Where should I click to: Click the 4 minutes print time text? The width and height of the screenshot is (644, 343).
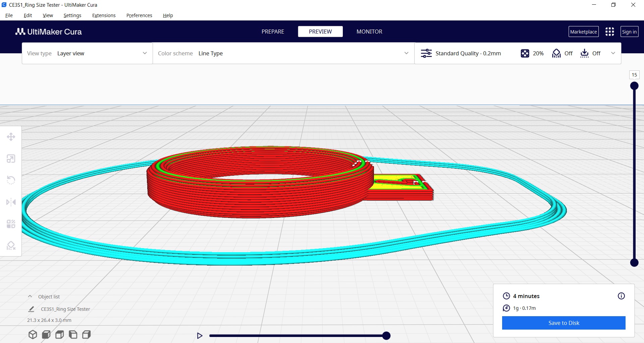coord(526,296)
